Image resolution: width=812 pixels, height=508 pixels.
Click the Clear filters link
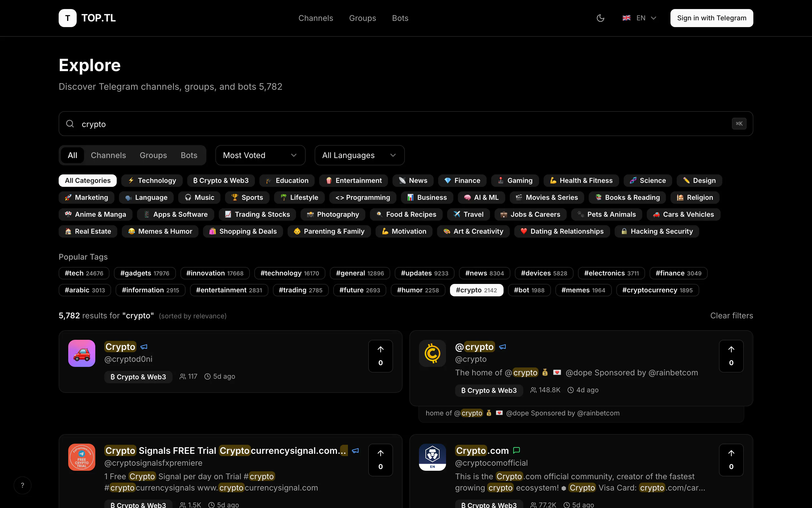click(x=731, y=316)
